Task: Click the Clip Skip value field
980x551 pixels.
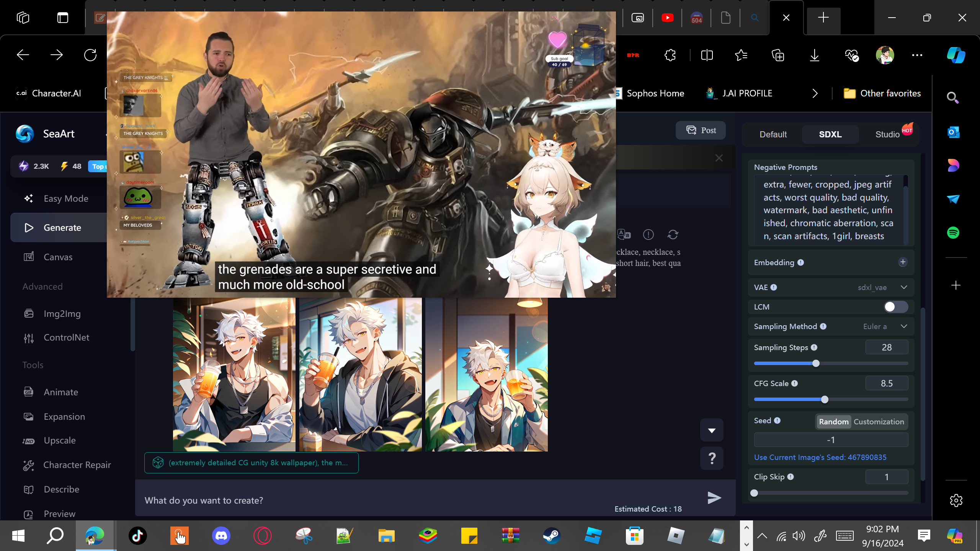Action: coord(887,477)
